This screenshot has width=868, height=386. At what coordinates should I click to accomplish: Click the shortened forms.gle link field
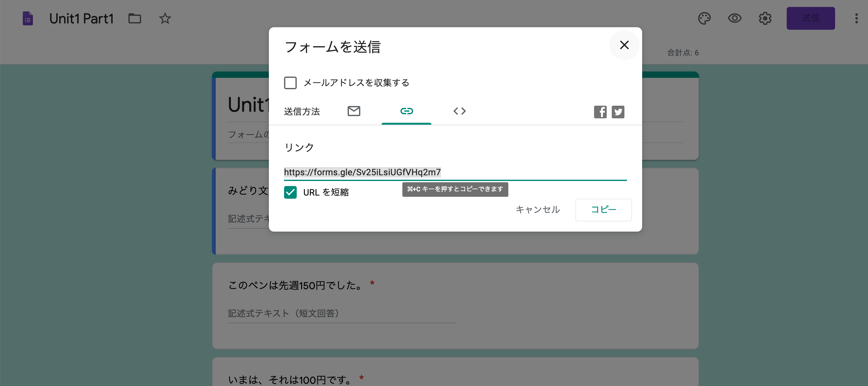pos(362,172)
